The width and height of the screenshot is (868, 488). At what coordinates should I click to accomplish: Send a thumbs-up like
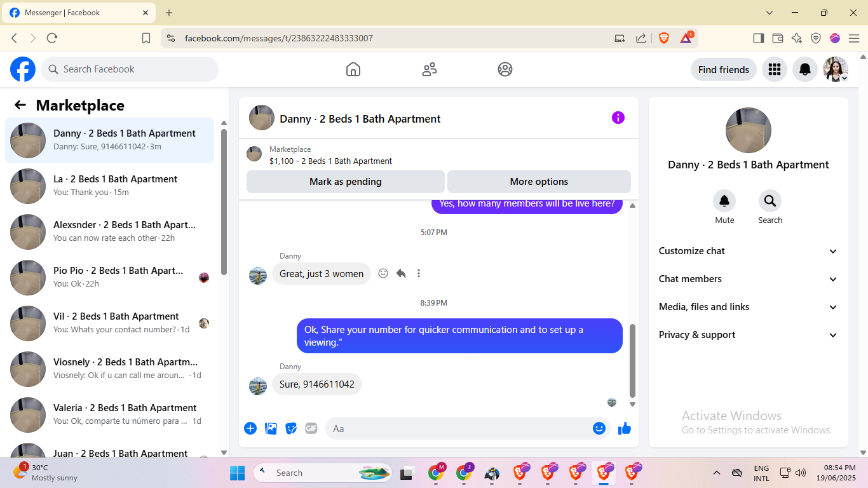point(625,428)
